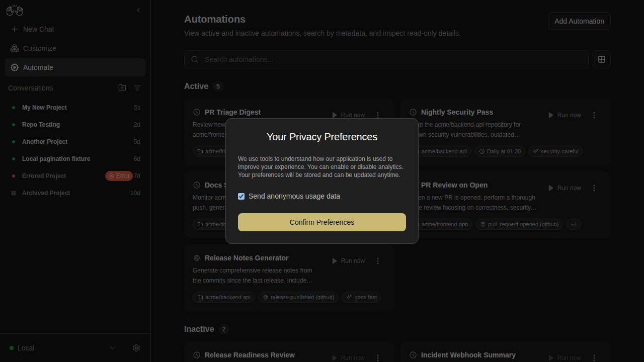Run Nightly Security Pass now
The height and width of the screenshot is (362, 644).
point(565,115)
